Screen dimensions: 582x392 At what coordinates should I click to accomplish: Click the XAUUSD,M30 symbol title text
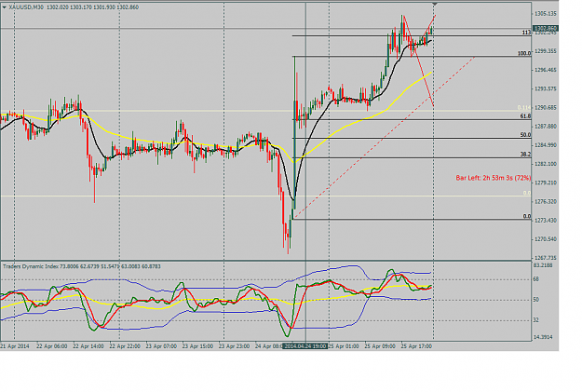tap(26, 7)
